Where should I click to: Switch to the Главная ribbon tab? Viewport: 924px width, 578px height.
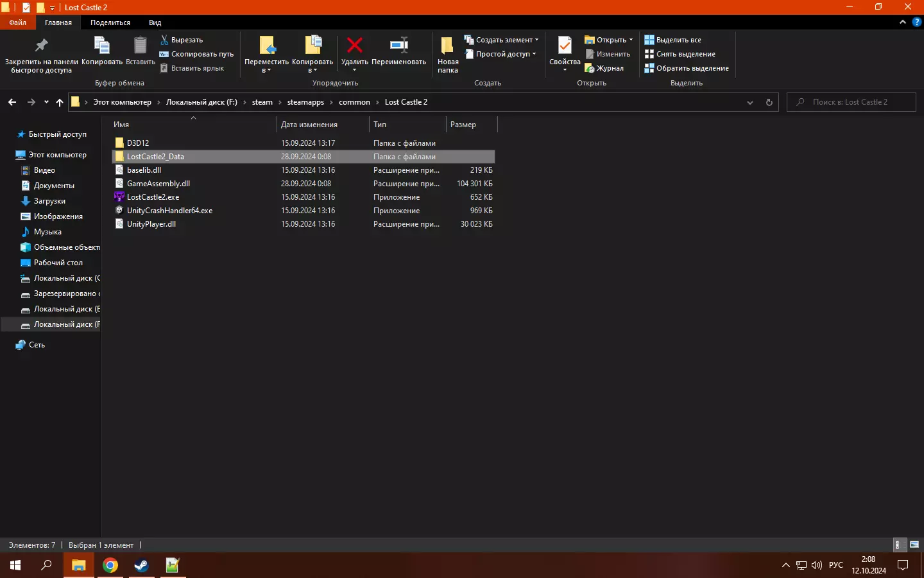(58, 22)
